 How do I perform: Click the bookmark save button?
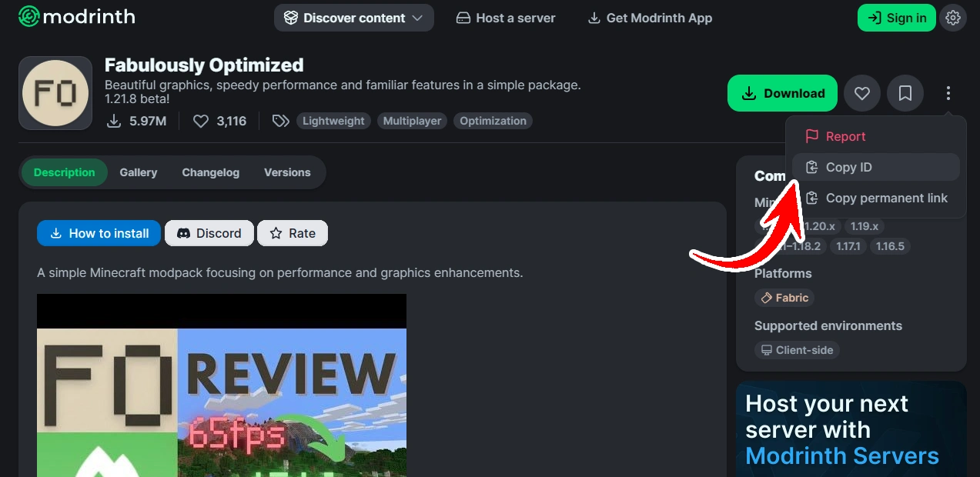[905, 93]
